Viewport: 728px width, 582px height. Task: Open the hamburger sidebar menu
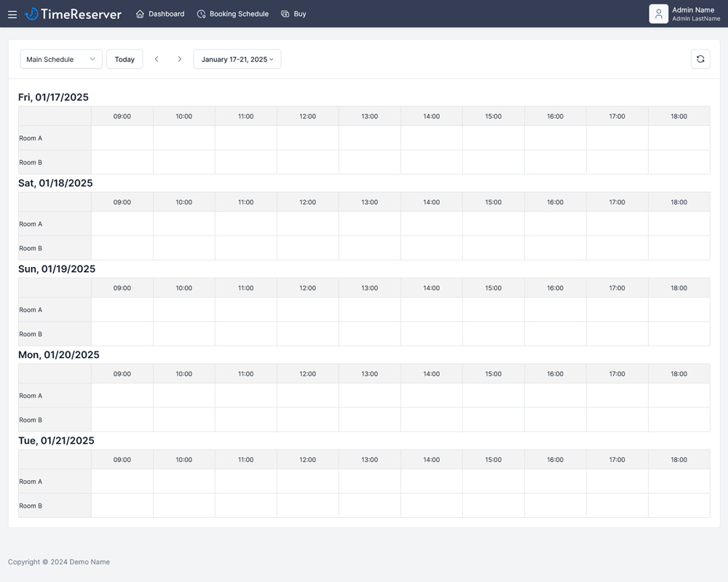coord(12,14)
